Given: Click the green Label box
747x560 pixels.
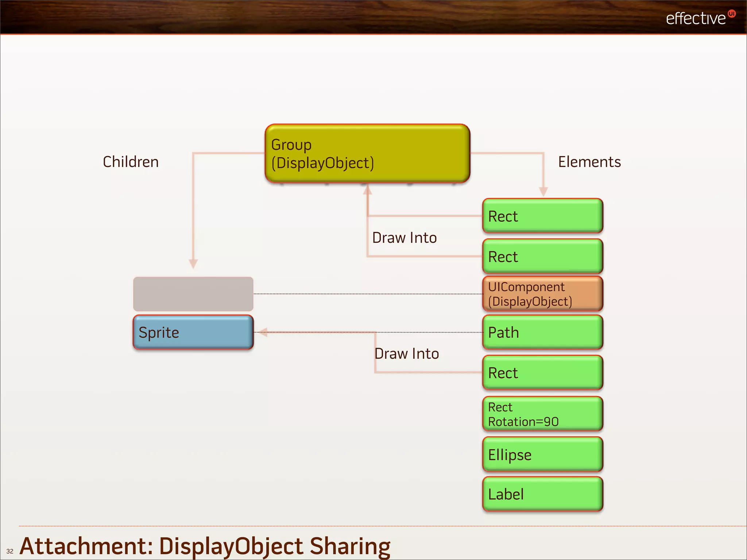Looking at the screenshot, I should pyautogui.click(x=542, y=494).
